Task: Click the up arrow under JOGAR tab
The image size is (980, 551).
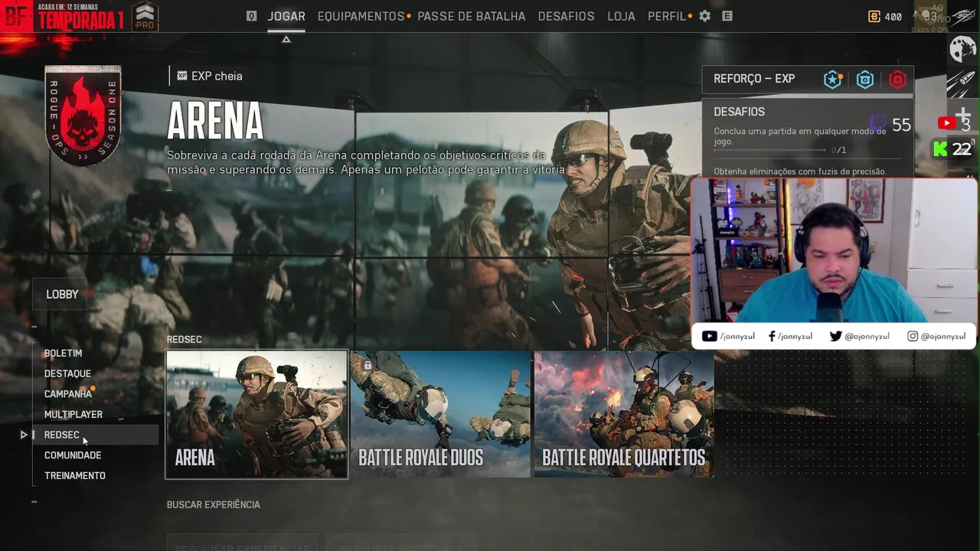Action: [286, 39]
